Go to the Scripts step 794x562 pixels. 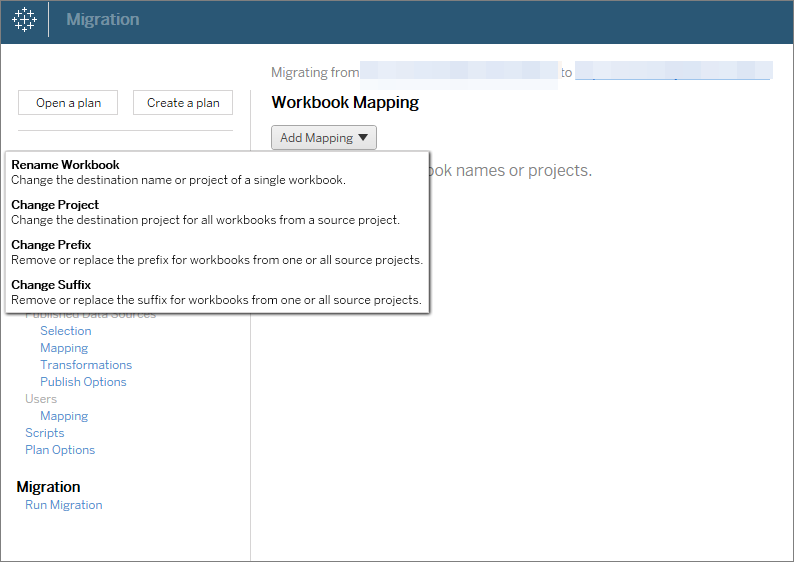[44, 433]
